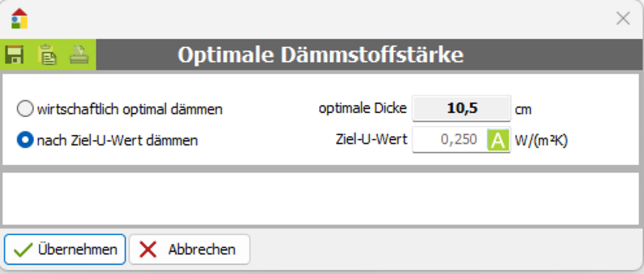Click the green checkmark icon on Übernehmen
The image size is (644, 274).
[23, 250]
